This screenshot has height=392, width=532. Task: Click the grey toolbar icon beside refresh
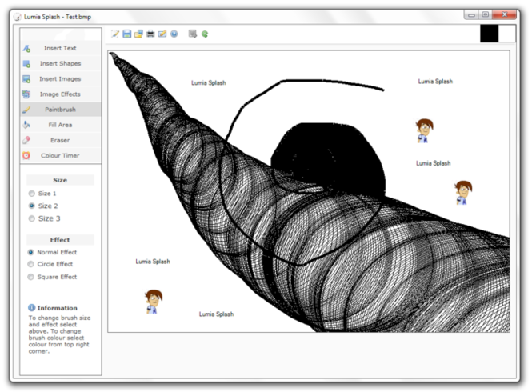(193, 34)
